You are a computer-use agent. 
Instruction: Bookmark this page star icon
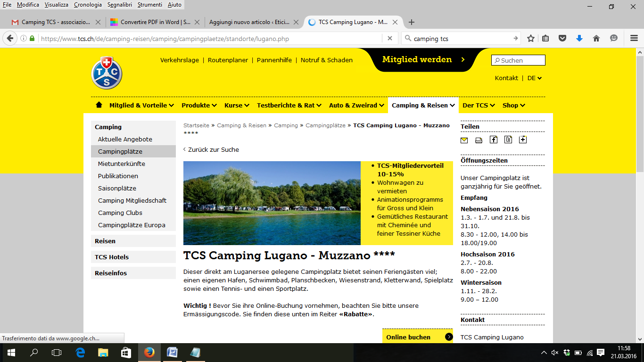[x=531, y=39]
